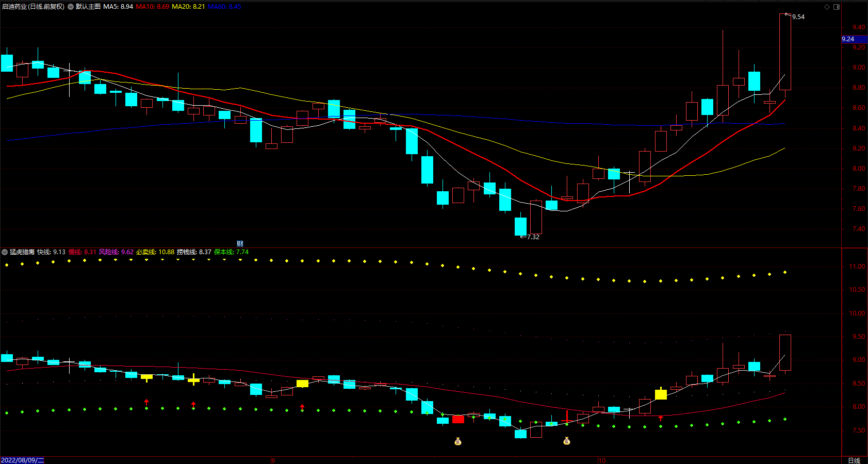Click the first red up-arrow signal

pyautogui.click(x=146, y=402)
